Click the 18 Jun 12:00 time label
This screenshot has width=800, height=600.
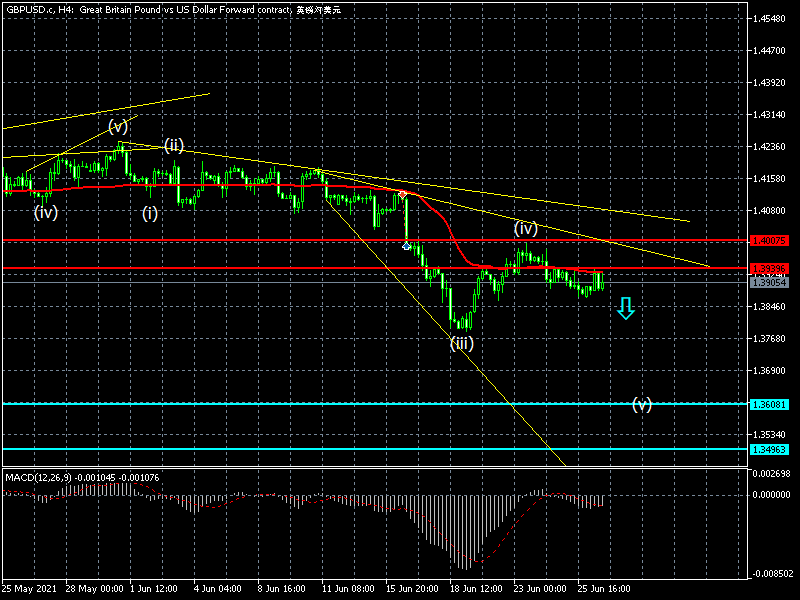pyautogui.click(x=476, y=588)
